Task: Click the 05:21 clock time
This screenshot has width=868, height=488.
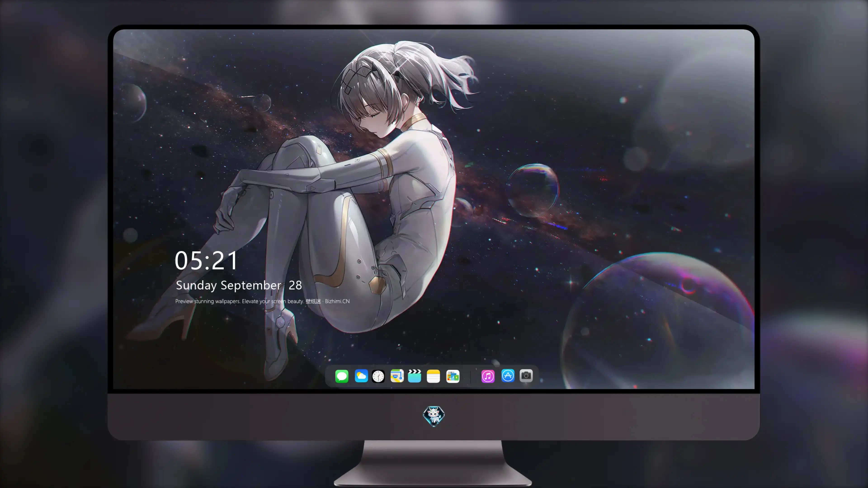Action: pyautogui.click(x=206, y=260)
